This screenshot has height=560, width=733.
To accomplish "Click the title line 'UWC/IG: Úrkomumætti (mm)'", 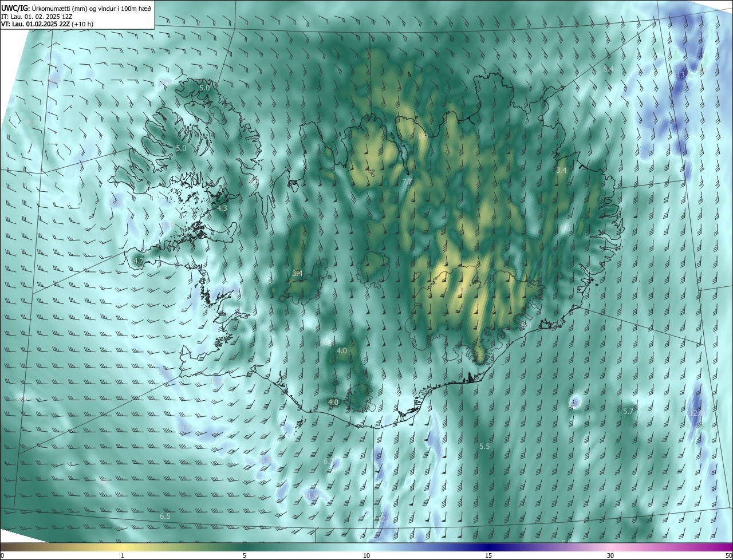I will 77,8.
